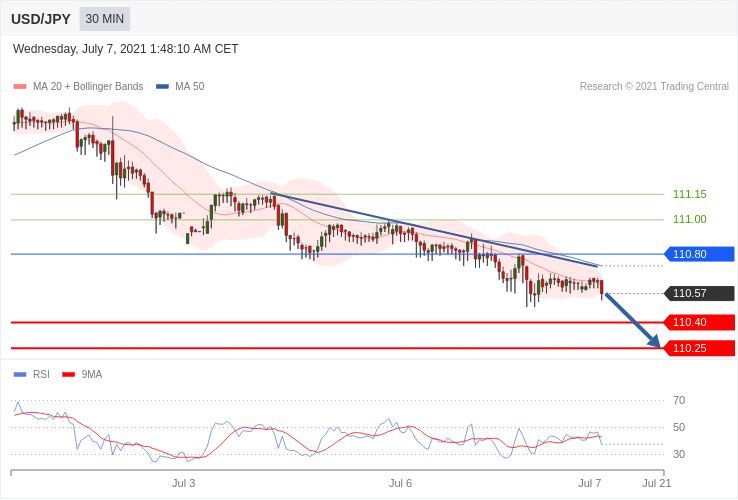Select the 110.40 support price tag

[x=699, y=323]
